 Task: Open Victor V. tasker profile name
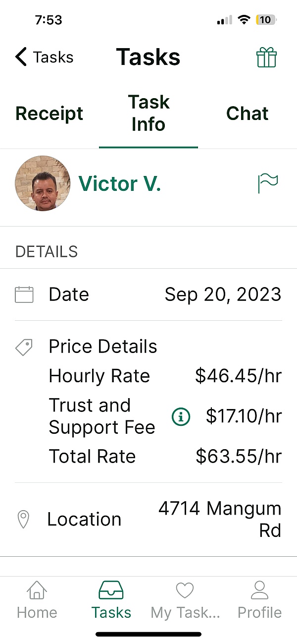(x=120, y=184)
